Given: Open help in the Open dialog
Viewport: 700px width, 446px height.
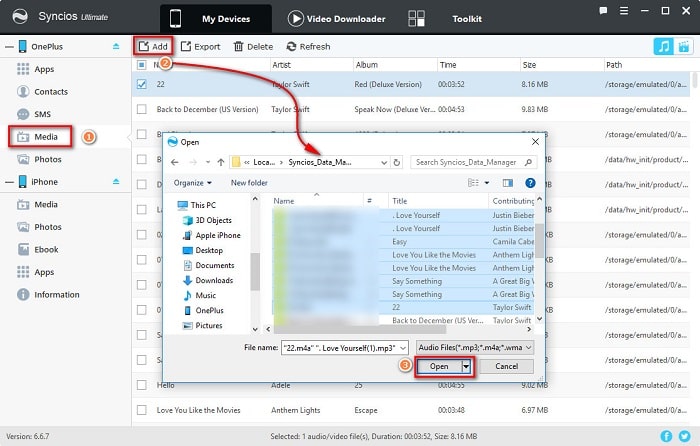Looking at the screenshot, I should point(530,183).
